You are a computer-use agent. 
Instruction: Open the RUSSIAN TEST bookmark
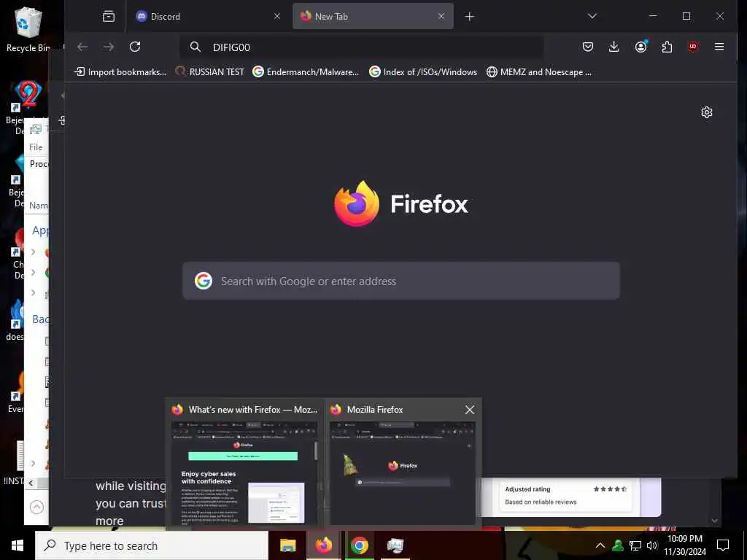(x=209, y=72)
